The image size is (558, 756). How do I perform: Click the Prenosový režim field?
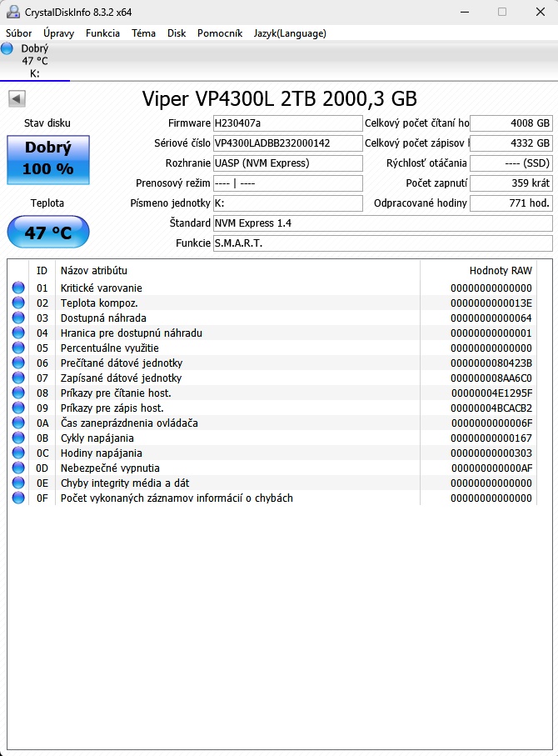click(287, 183)
